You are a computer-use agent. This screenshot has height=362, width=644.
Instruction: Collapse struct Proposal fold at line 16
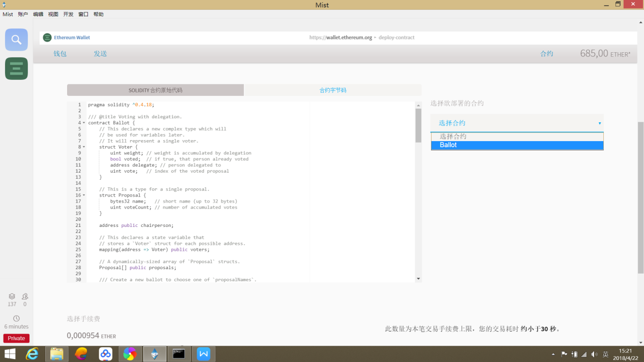84,195
